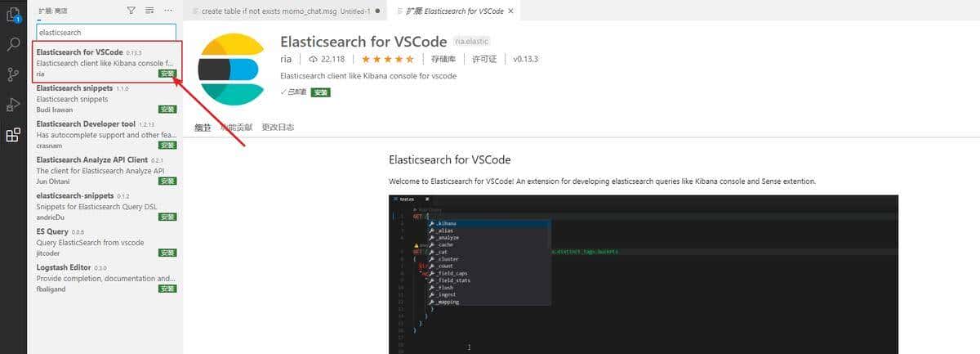Close the Elasticsearch for VSCode extension tab

point(511,11)
